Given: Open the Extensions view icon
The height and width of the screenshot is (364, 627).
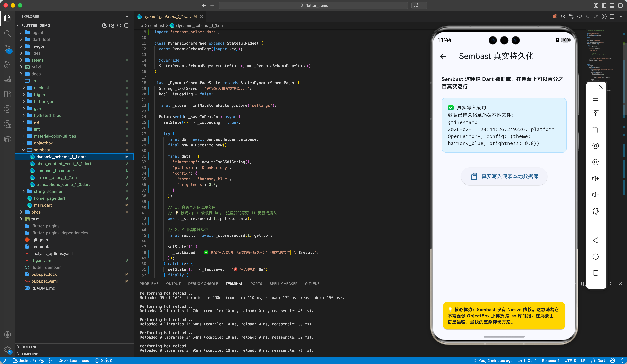Looking at the screenshot, I should [x=8, y=94].
